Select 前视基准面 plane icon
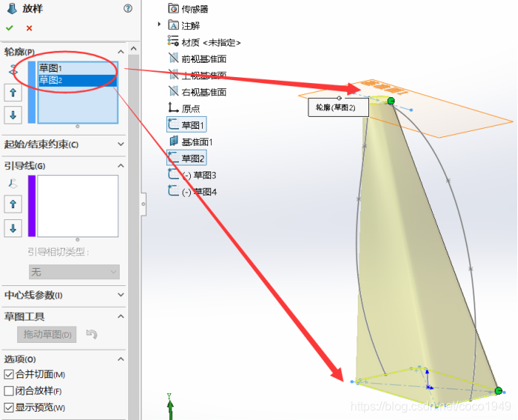This screenshot has width=518, height=420. [174, 58]
